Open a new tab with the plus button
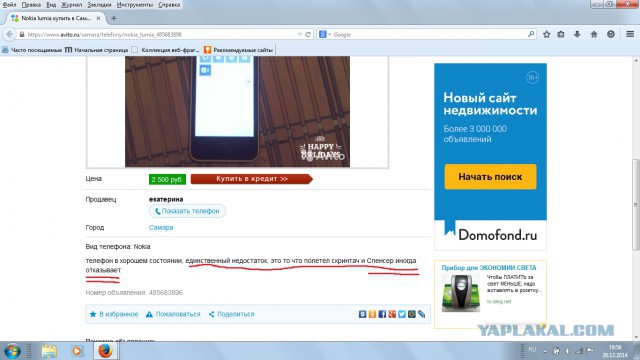 point(113,18)
